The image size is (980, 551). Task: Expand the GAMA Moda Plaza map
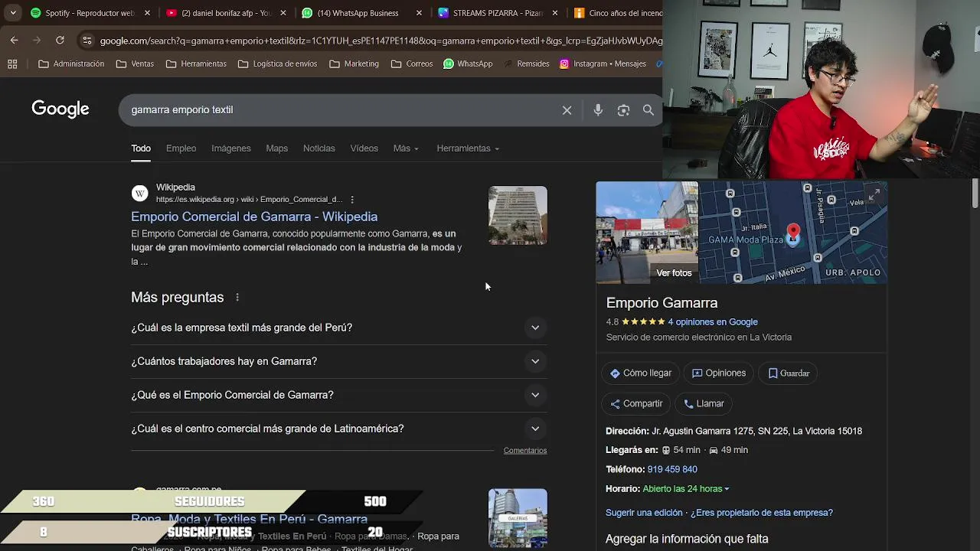tap(874, 195)
